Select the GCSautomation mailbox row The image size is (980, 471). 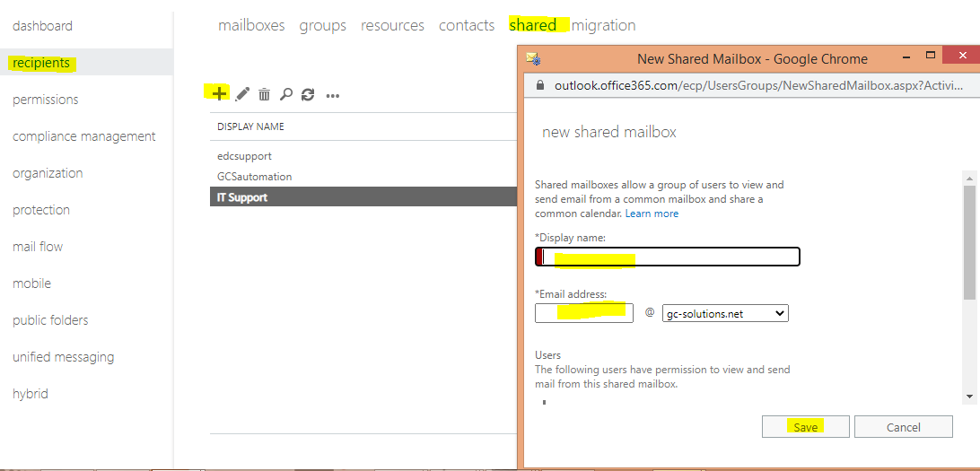363,177
